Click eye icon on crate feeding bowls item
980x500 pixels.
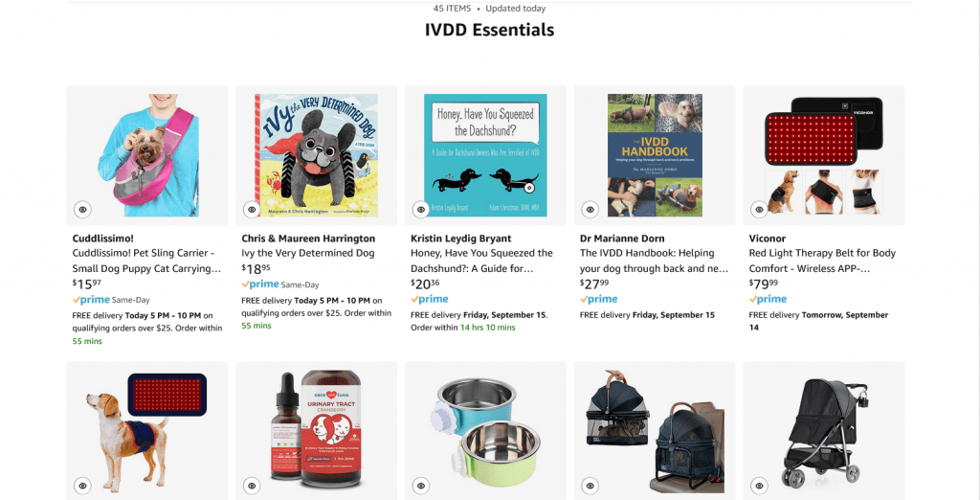[421, 485]
